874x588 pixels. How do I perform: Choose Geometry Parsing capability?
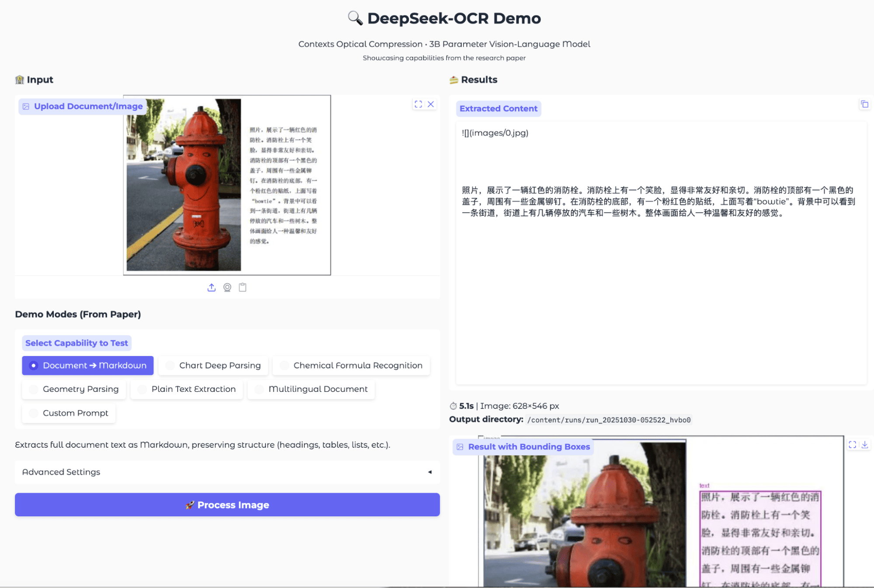tap(74, 389)
